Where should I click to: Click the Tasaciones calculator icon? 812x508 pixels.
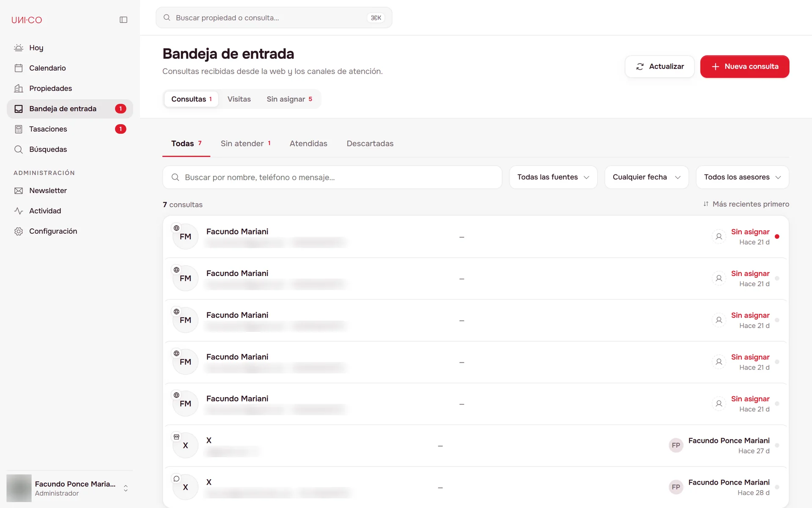point(19,129)
